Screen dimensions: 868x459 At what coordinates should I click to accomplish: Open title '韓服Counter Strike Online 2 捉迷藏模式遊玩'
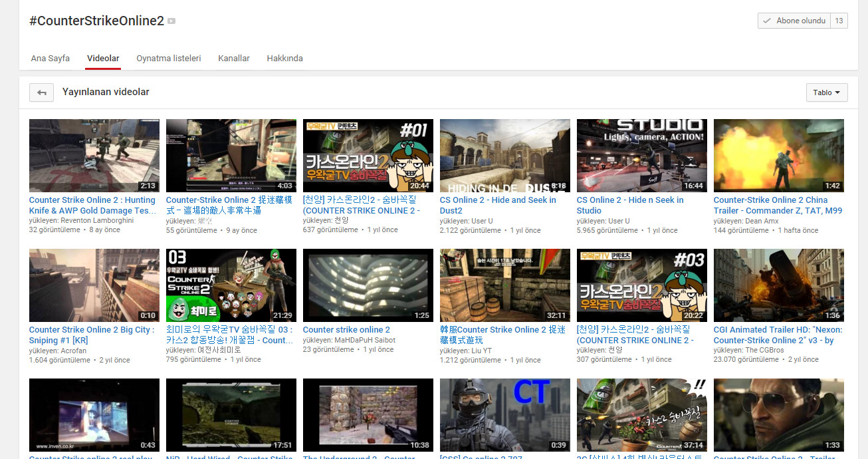(x=502, y=335)
